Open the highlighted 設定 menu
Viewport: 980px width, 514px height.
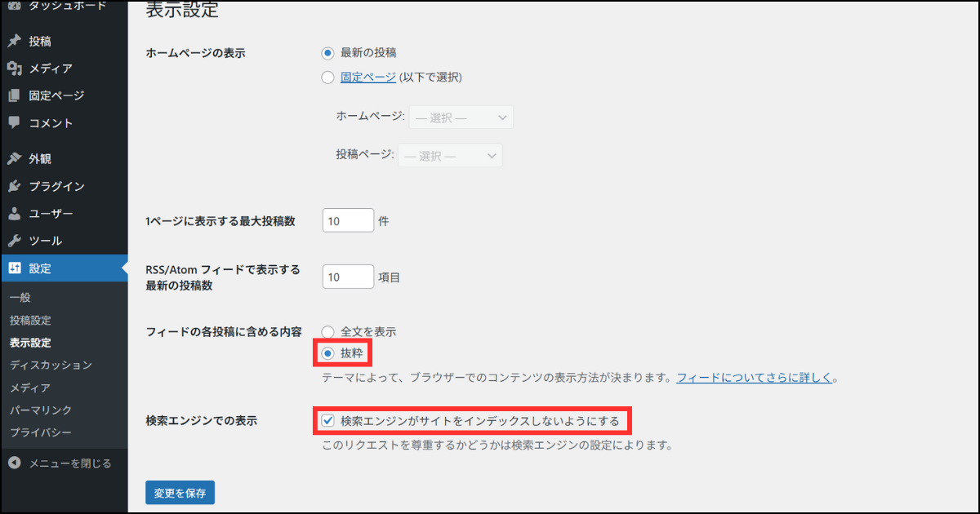64,268
